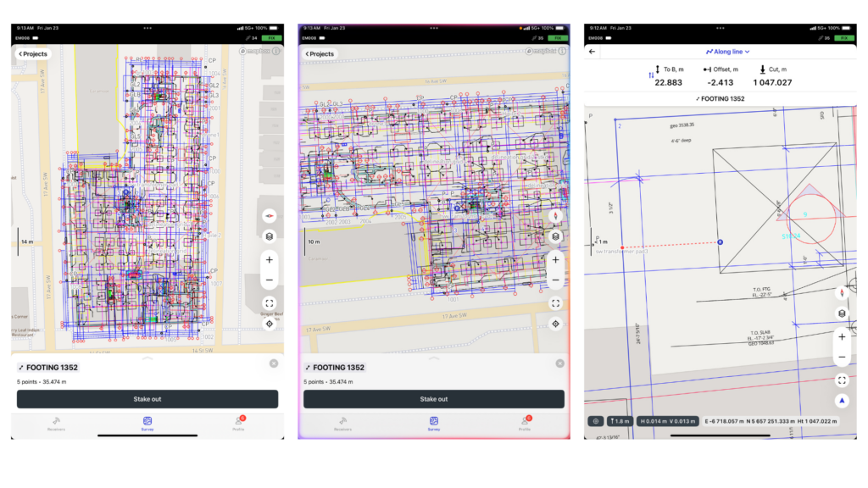Viewport: 868px width, 488px height.
Task: Open the Along line dropdown
Action: (727, 52)
